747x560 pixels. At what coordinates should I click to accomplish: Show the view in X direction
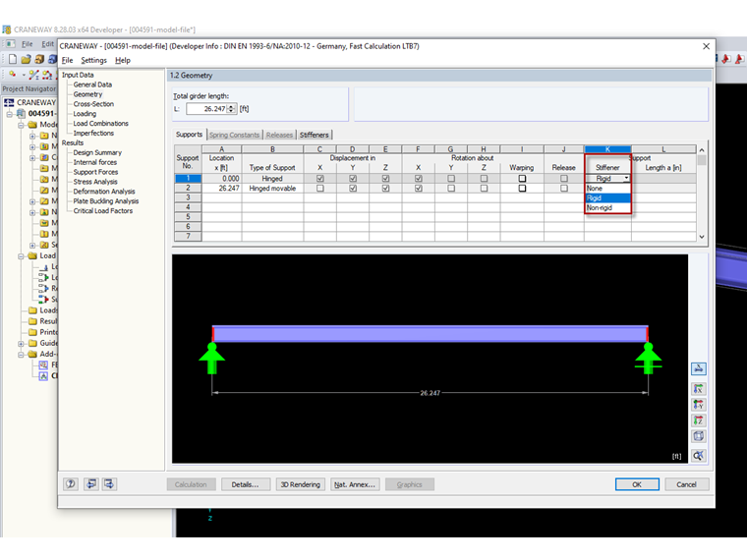(699, 389)
